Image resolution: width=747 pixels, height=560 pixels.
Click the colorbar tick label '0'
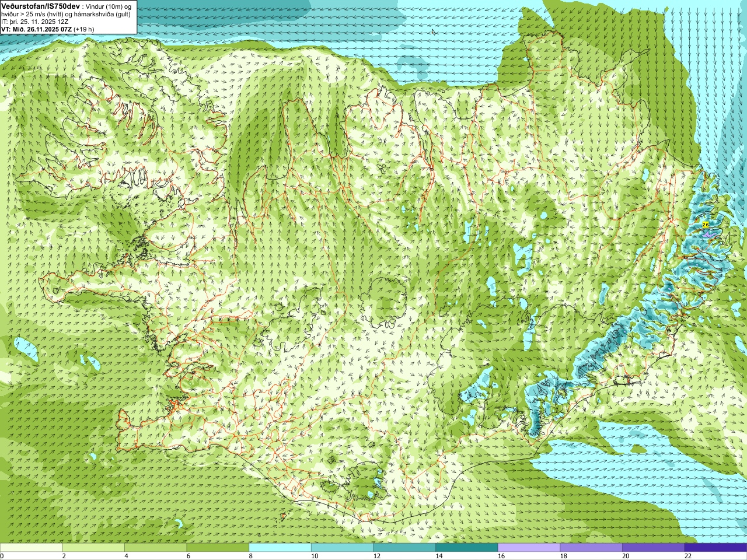[2, 556]
